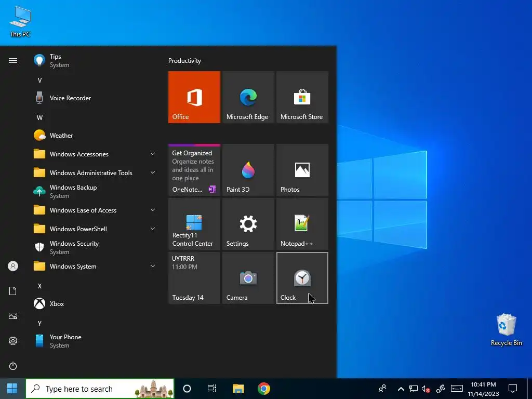Select the Recycle Bin desktop icon
Viewport: 532px width, 399px height.
506,329
